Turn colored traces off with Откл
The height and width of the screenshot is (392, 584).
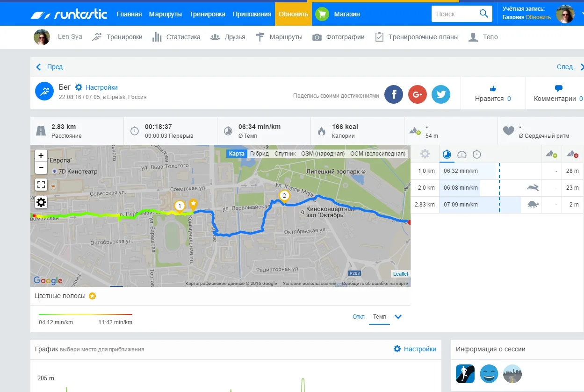(x=359, y=317)
